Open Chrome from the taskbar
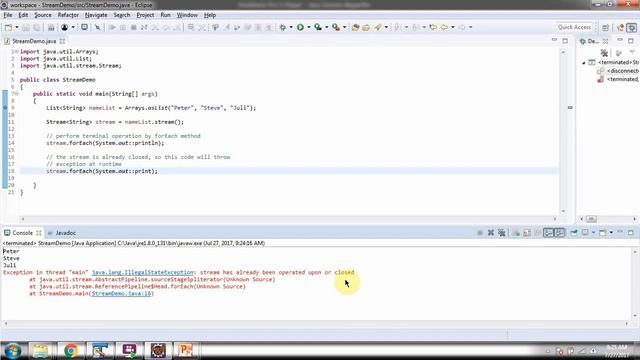640x360 pixels. tap(71, 351)
